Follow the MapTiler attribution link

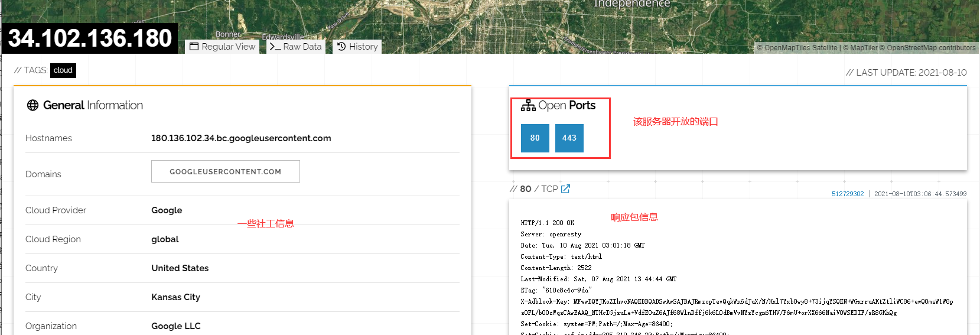[863, 48]
